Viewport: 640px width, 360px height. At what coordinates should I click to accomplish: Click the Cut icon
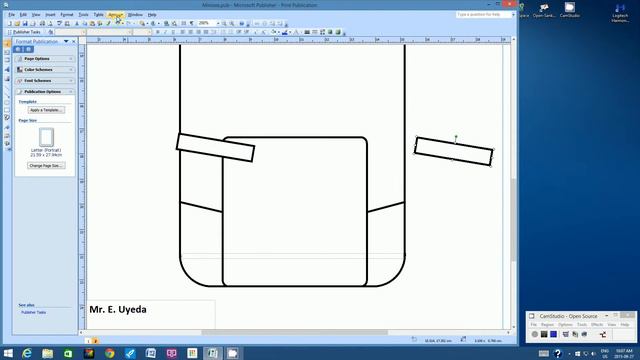(x=77, y=23)
